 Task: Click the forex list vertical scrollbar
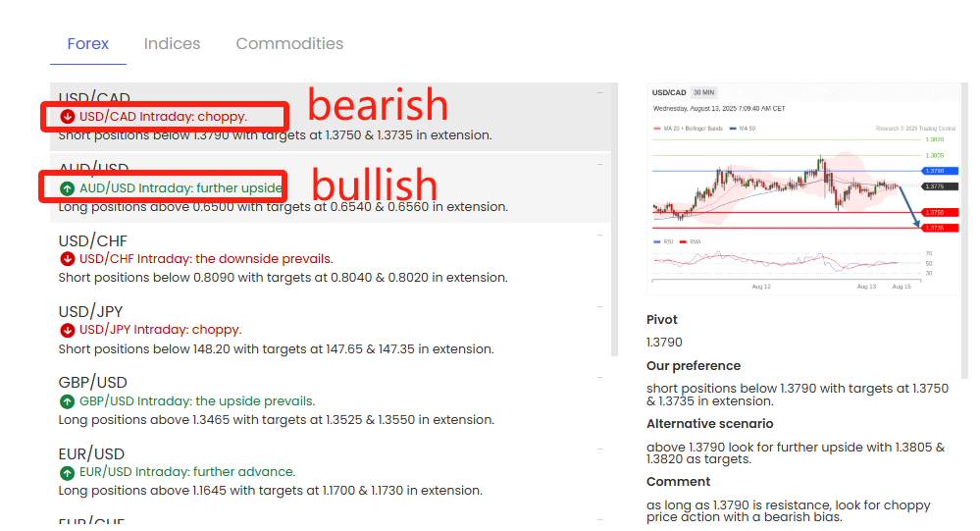[x=614, y=219]
